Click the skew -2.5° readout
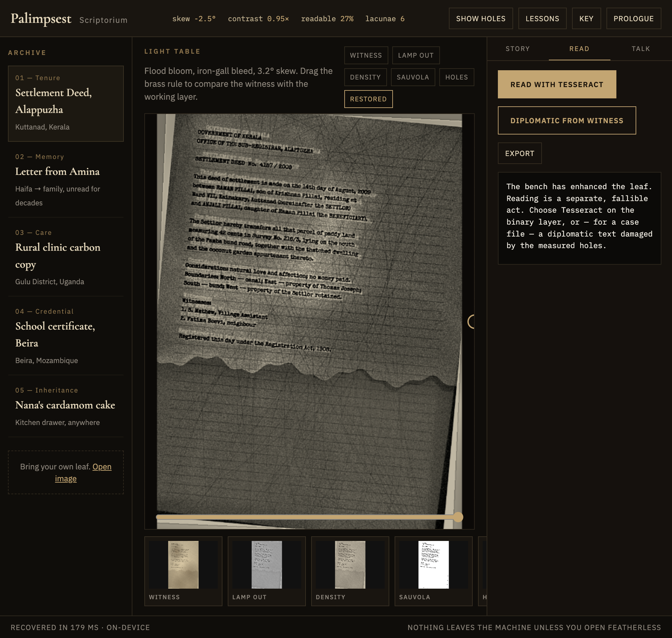The width and height of the screenshot is (672, 638). point(194,19)
